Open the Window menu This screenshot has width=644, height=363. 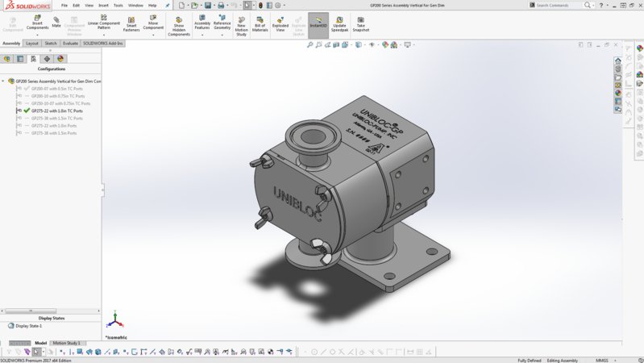135,6
